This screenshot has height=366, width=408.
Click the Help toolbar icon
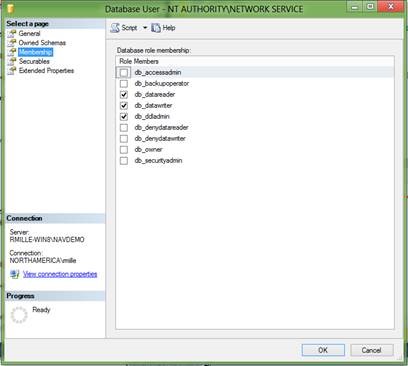point(156,28)
